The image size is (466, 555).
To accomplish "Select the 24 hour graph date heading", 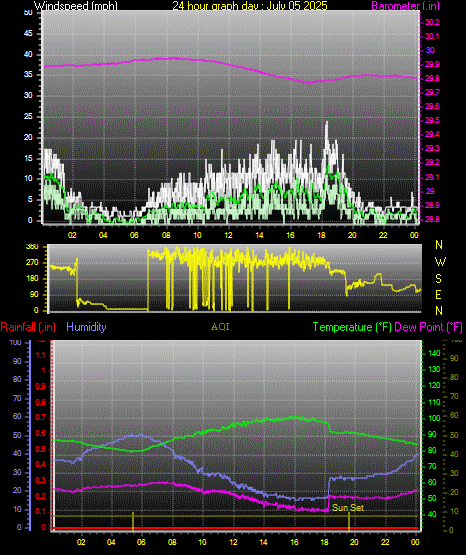I will [250, 5].
